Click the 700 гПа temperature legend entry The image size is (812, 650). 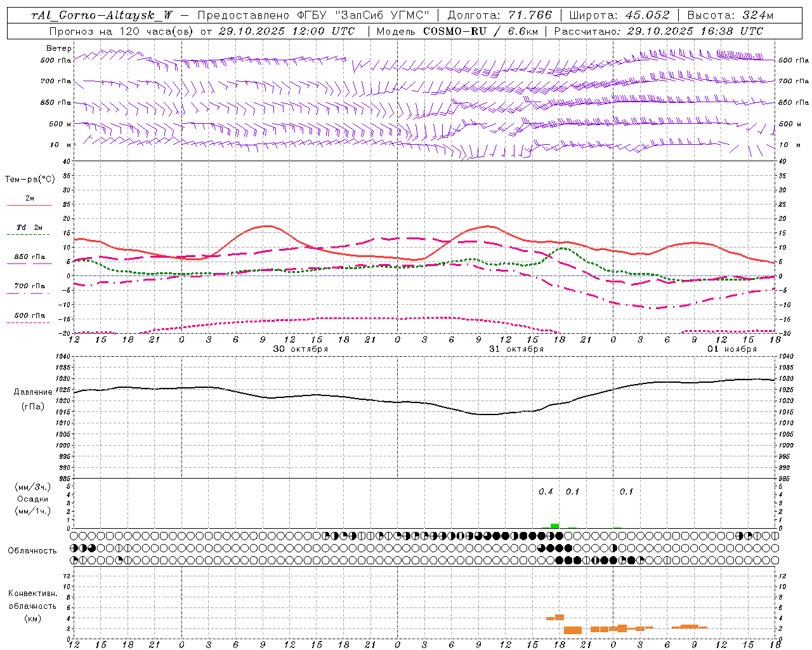tap(29, 286)
